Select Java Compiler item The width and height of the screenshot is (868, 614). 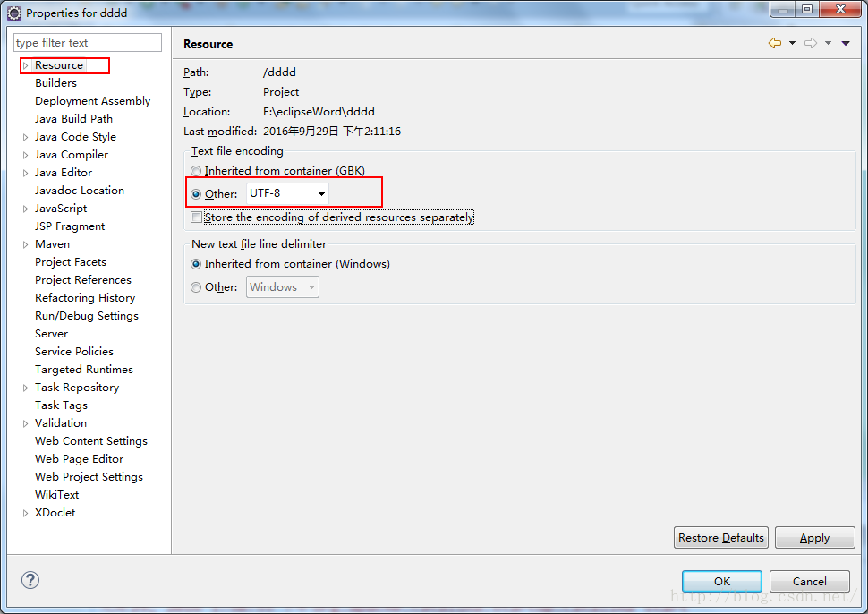72,155
